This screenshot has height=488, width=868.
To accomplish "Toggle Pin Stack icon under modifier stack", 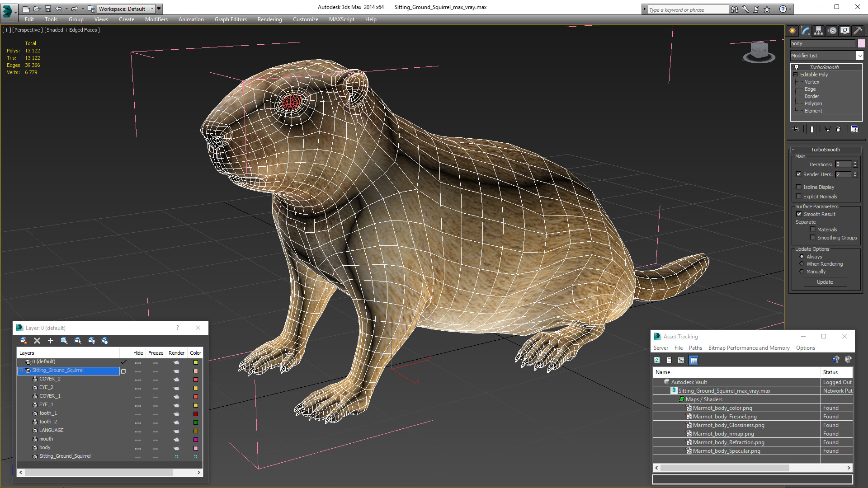I will tap(796, 129).
